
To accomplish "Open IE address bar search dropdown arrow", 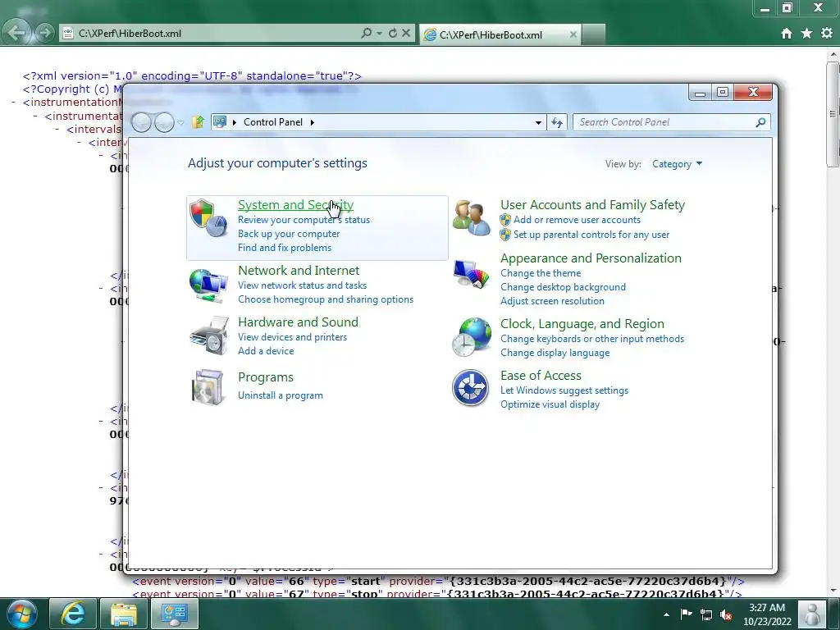I will [379, 33].
